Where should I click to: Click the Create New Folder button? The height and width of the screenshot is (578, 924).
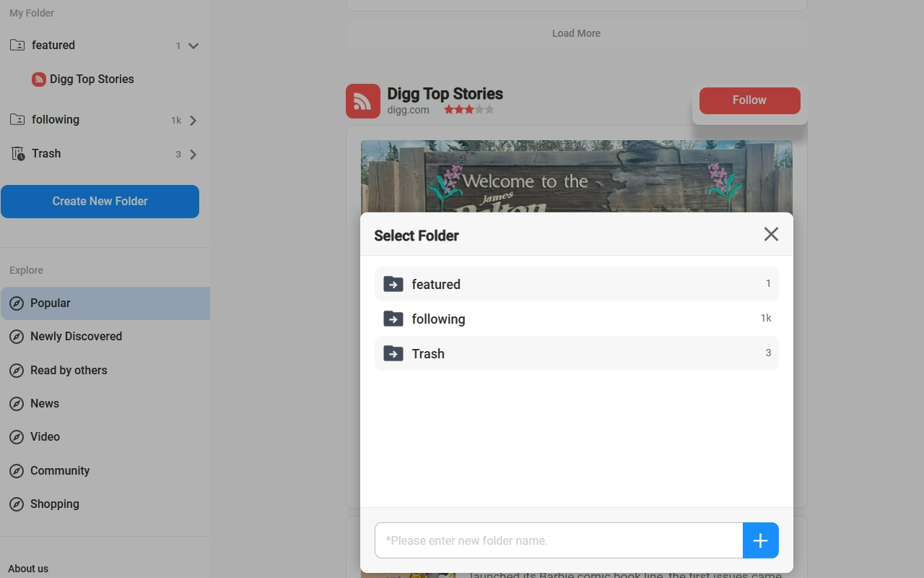point(100,201)
